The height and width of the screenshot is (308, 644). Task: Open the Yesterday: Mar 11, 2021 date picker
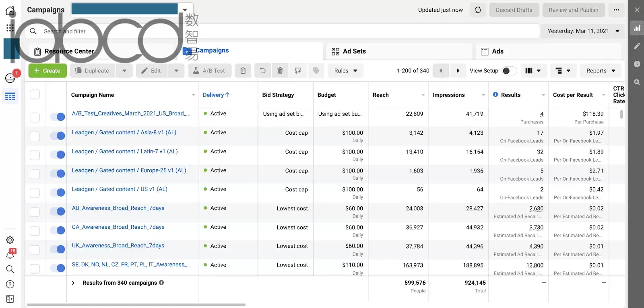click(583, 31)
